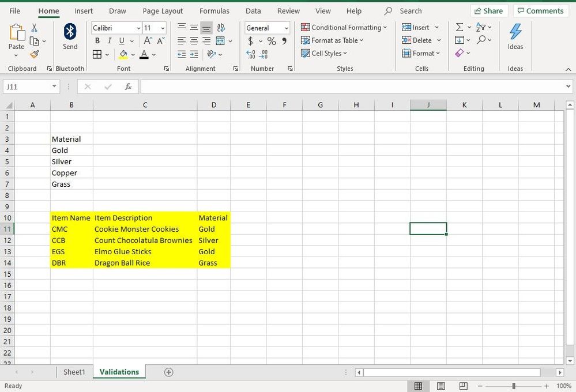
Task: Open Font dialog launcher
Action: (x=167, y=69)
